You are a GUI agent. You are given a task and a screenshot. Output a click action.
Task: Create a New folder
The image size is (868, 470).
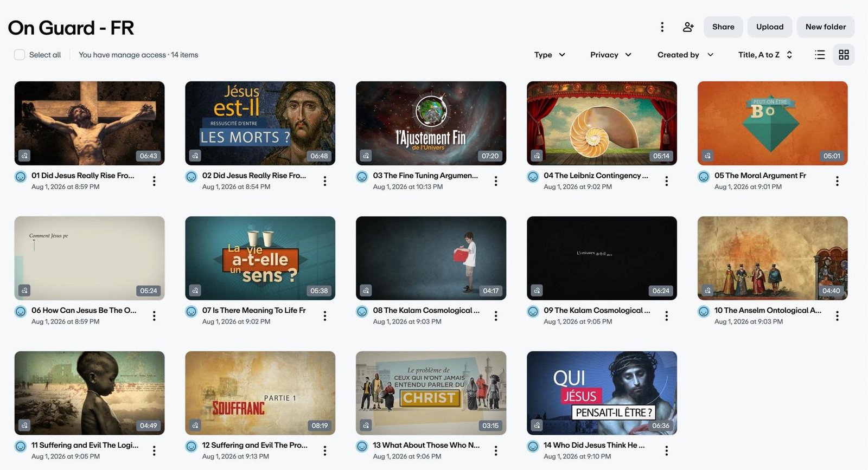coord(826,27)
